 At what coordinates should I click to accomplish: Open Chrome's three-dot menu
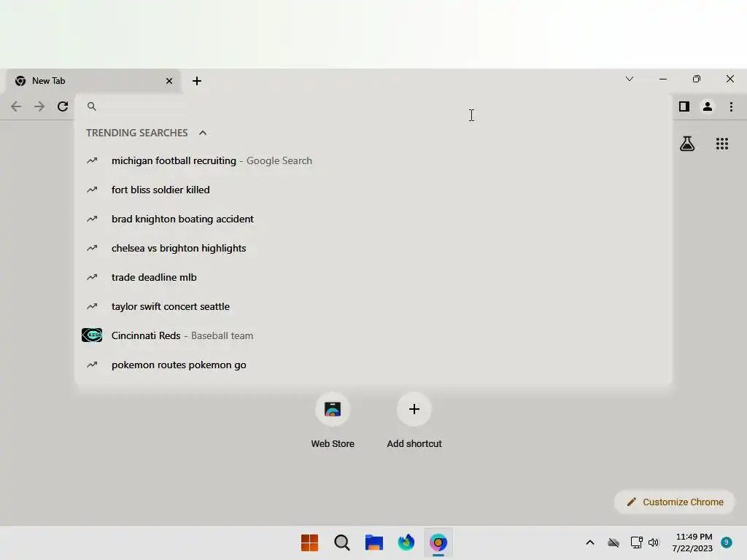pos(731,106)
